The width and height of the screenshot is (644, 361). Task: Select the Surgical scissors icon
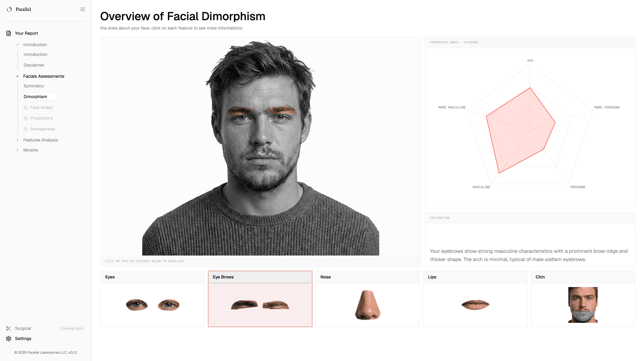pos(9,328)
